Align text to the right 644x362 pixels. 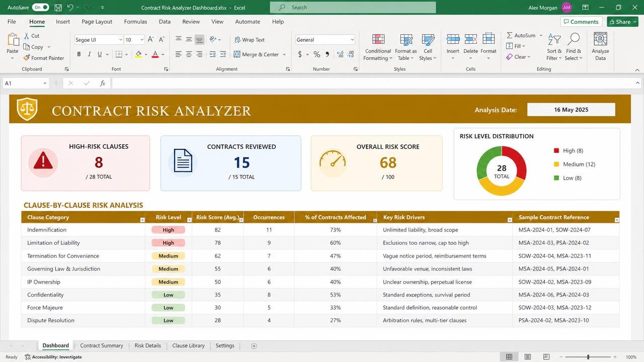199,54
